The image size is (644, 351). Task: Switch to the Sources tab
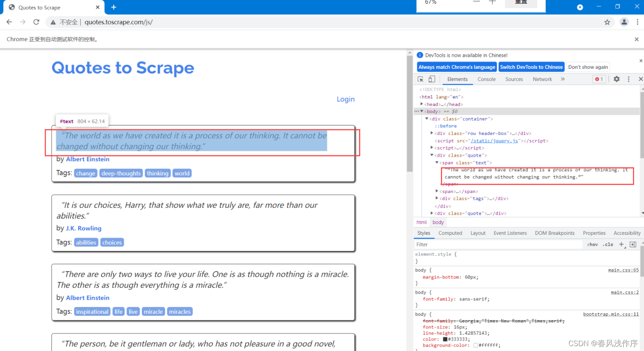coord(514,79)
